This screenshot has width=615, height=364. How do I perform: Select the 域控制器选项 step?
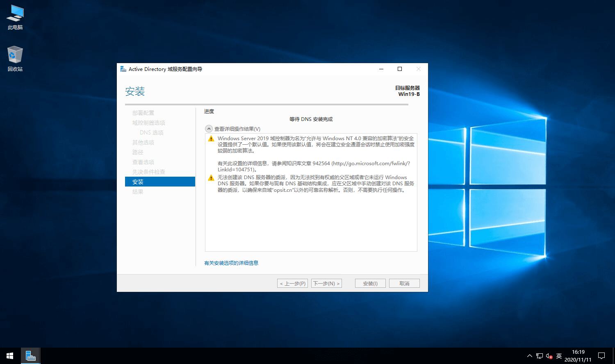click(149, 123)
